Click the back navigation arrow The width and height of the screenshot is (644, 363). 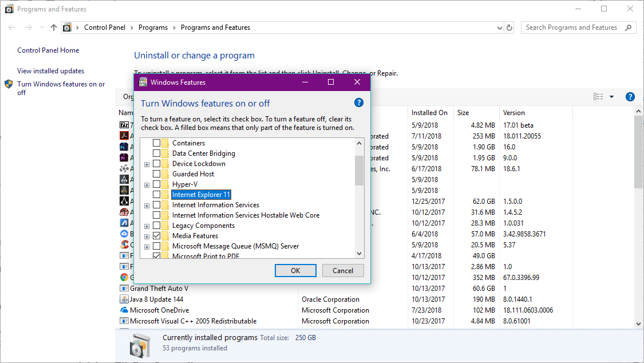pos(11,27)
